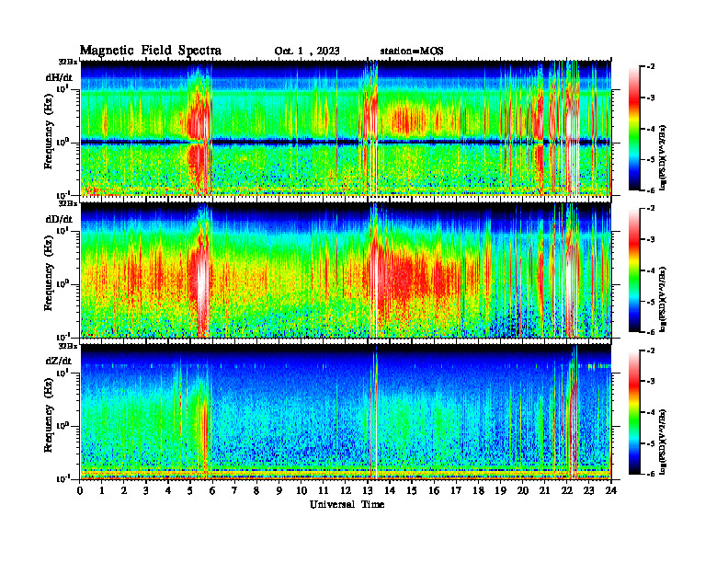Click hour 20 on the Universal Time axis
The image size is (728, 563).
(x=523, y=491)
